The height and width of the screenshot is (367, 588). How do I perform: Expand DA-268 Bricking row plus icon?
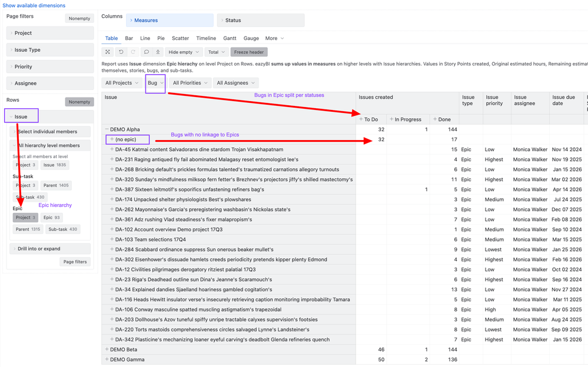click(x=112, y=169)
